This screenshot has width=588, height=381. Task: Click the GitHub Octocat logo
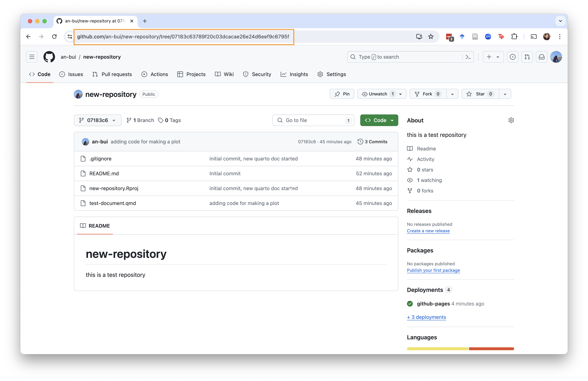49,57
